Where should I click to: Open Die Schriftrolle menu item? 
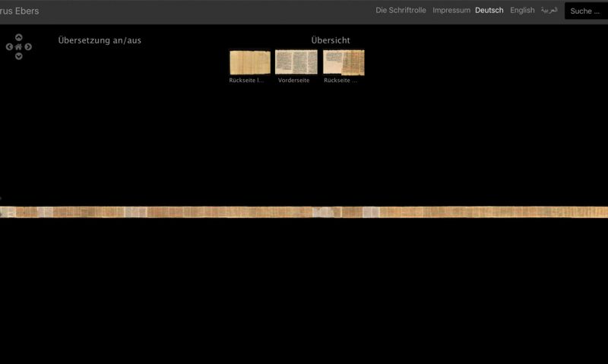(x=401, y=11)
